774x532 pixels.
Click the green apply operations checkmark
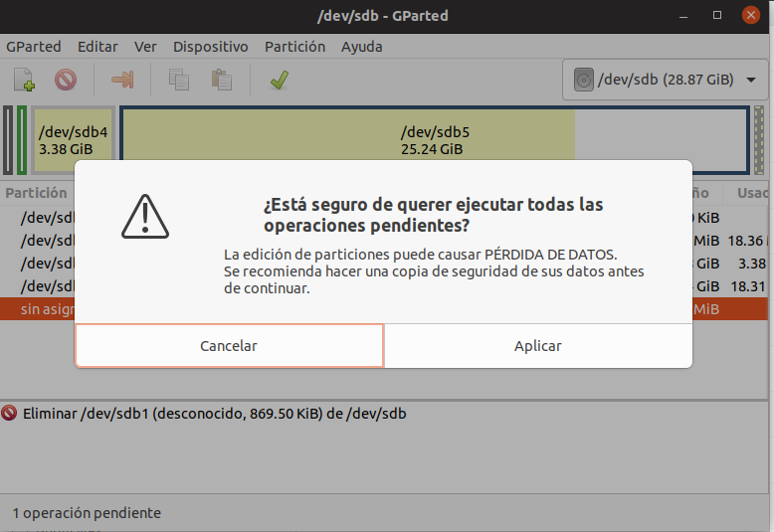[280, 80]
